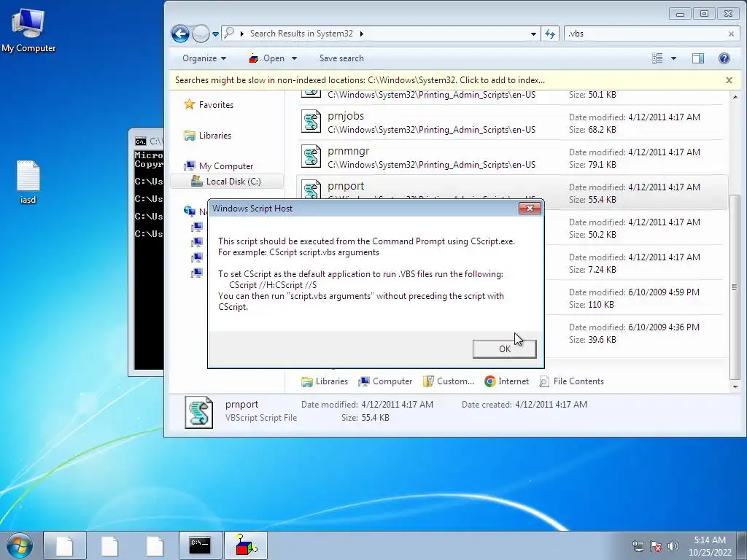Click the index notification bar message
The height and width of the screenshot is (560, 747).
pos(360,80)
